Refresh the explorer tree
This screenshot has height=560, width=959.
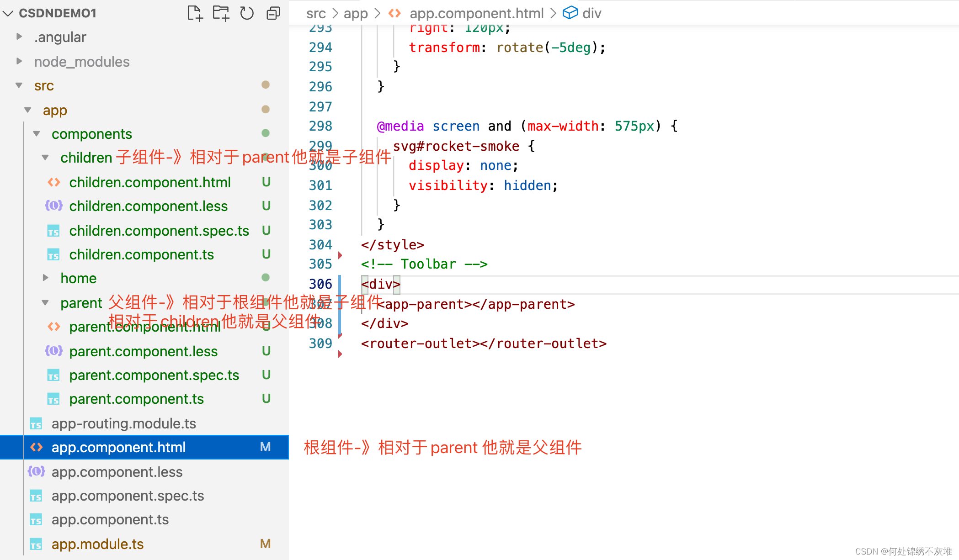tap(247, 13)
